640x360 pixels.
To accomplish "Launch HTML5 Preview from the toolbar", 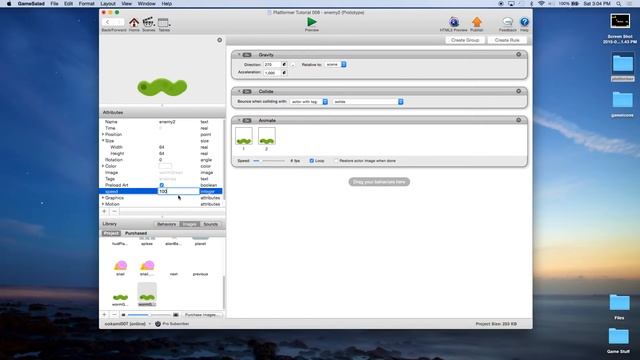I will tap(454, 22).
